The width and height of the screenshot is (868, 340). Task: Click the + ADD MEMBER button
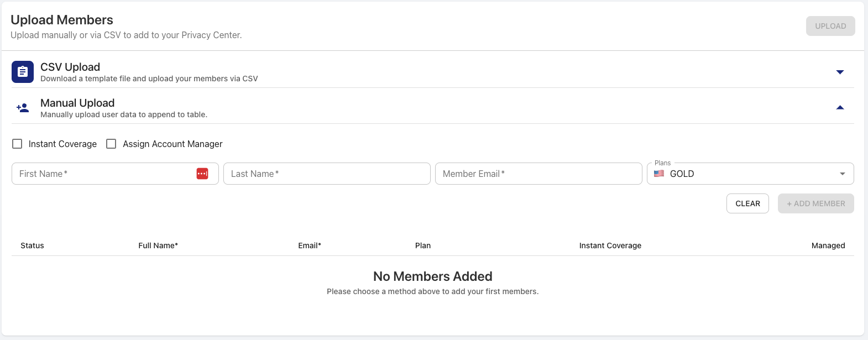coord(816,203)
